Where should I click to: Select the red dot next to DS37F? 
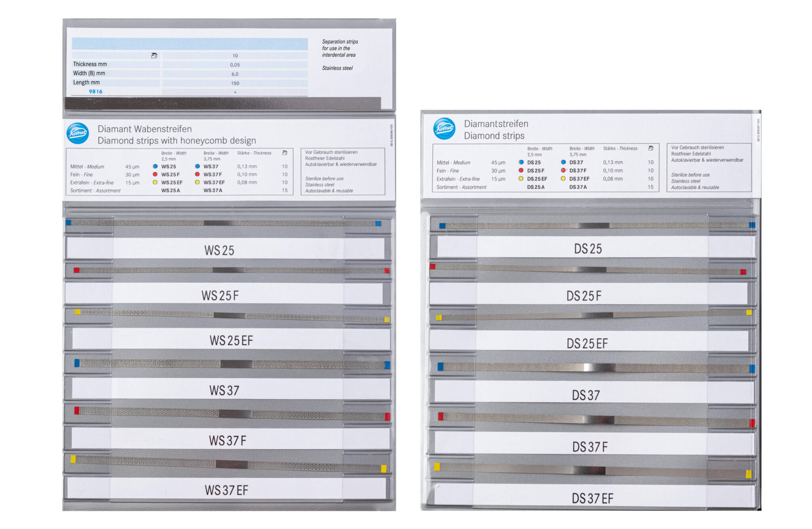coord(563,171)
